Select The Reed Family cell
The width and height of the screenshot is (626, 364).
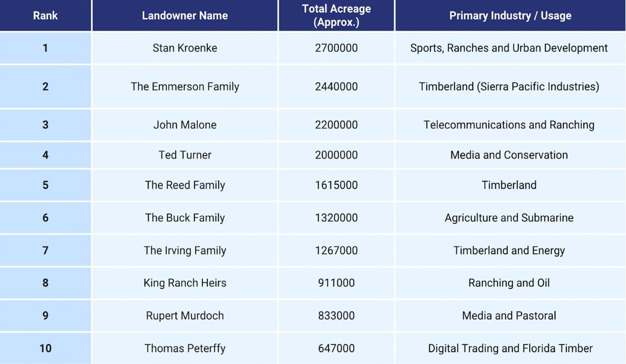[x=185, y=185]
